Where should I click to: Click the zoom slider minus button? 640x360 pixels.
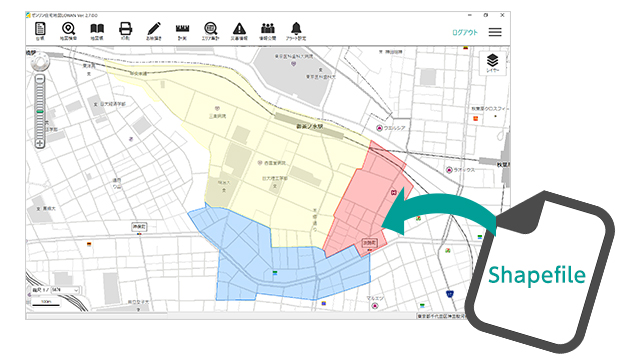click(40, 79)
